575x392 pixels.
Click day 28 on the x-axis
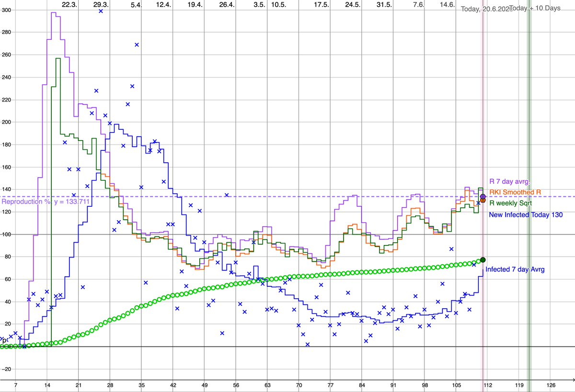pos(110,385)
